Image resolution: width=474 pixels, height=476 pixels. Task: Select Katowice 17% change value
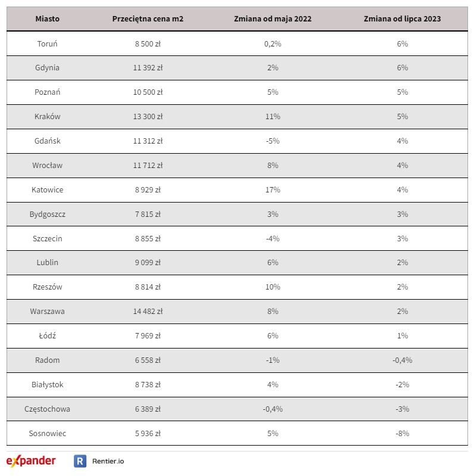(x=273, y=190)
